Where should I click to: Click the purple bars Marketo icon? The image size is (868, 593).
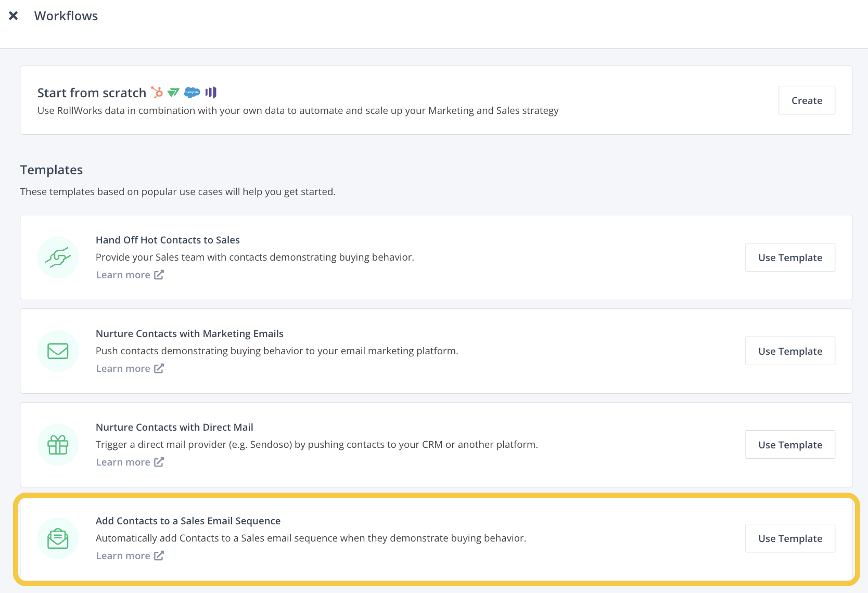(211, 93)
